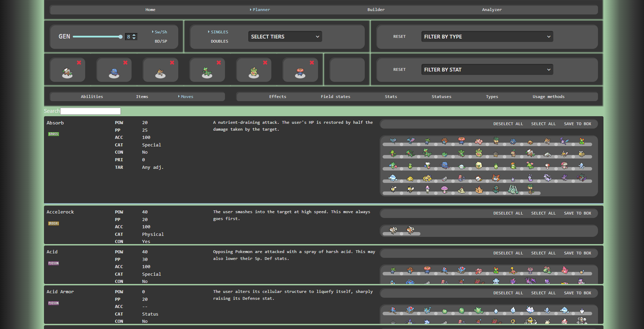
Task: Open the FILTER BY STAT dropdown
Action: tap(487, 69)
